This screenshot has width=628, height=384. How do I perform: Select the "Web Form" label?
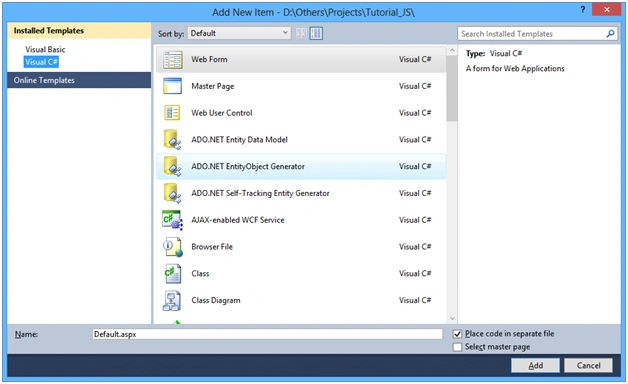click(209, 59)
